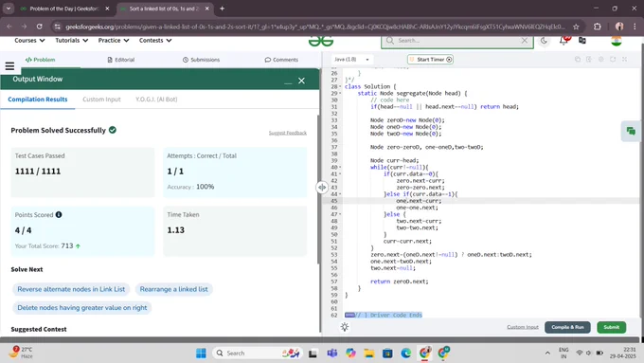644x363 pixels.
Task: Collapse code fold at line 47
Action: click(340, 214)
